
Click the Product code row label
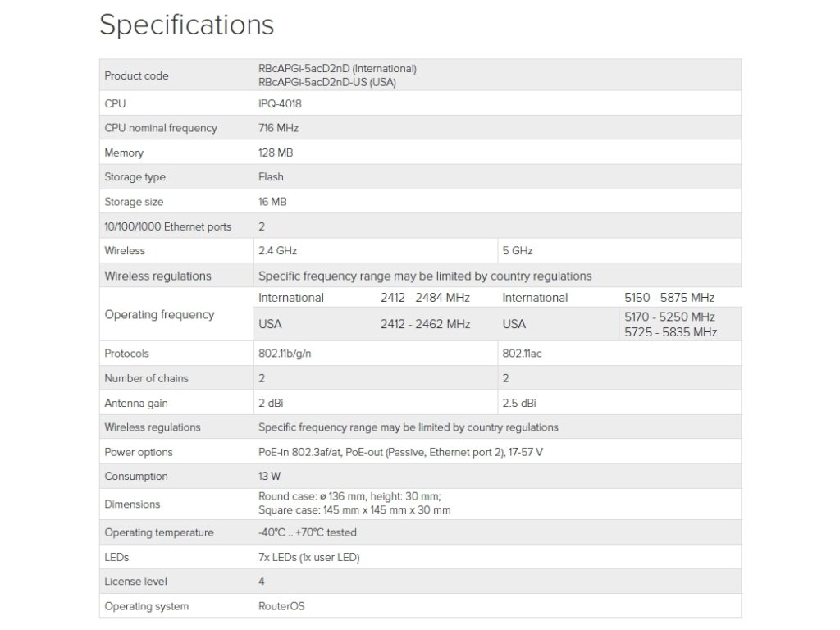[x=136, y=75]
